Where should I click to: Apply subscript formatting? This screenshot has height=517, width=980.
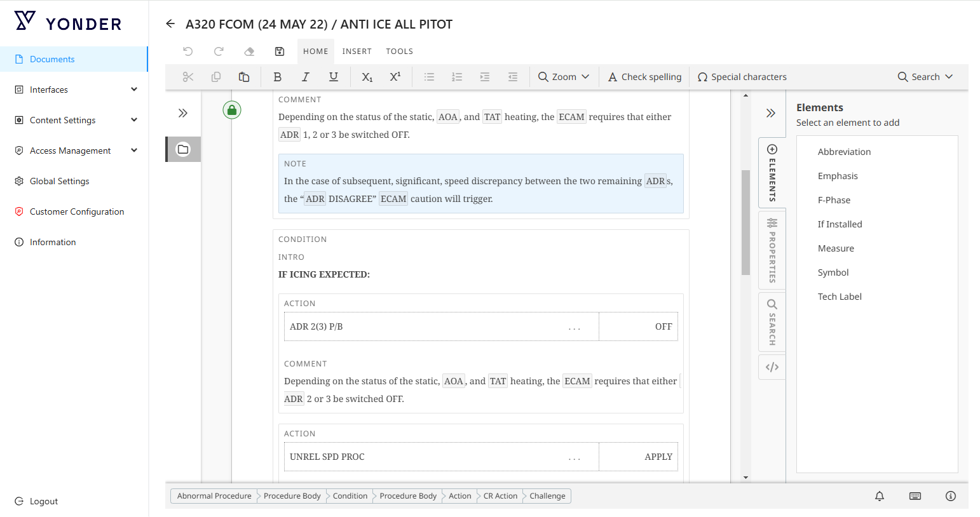click(x=367, y=77)
